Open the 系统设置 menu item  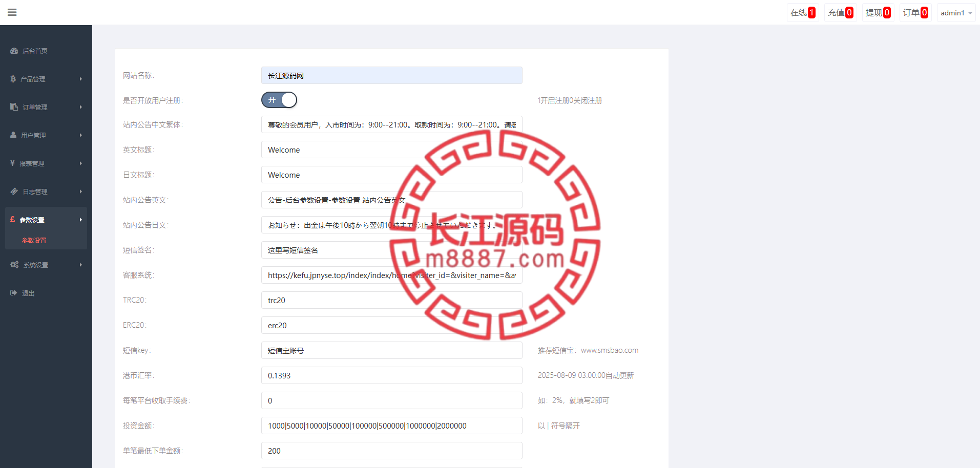click(46, 265)
